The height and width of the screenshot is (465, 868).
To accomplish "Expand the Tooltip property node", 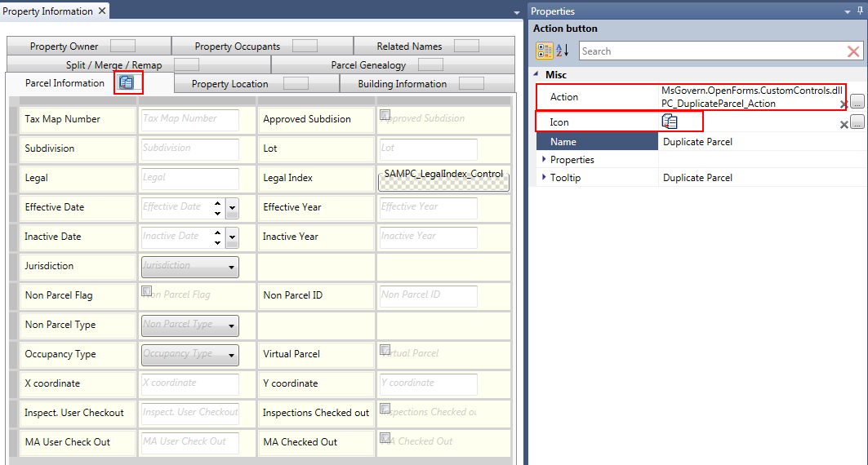I will click(544, 178).
